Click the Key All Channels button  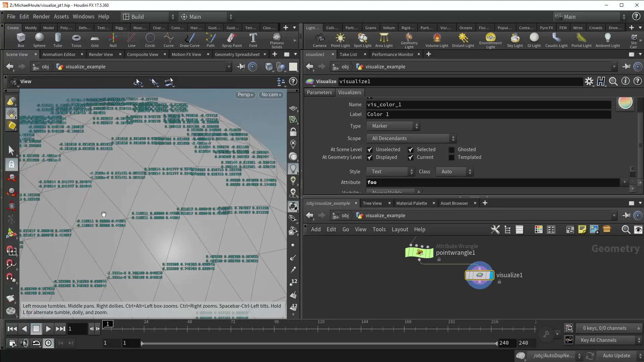598,340
